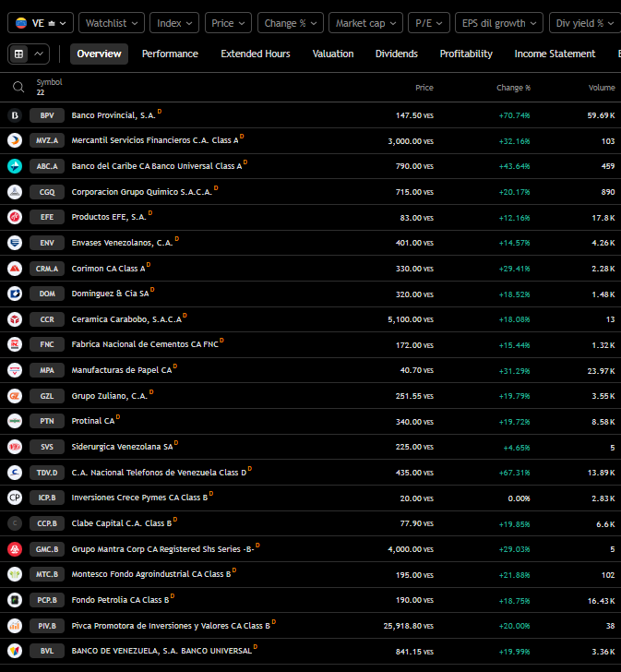This screenshot has height=672, width=621.
Task: Open the Index filter dropdown
Action: [x=174, y=23]
